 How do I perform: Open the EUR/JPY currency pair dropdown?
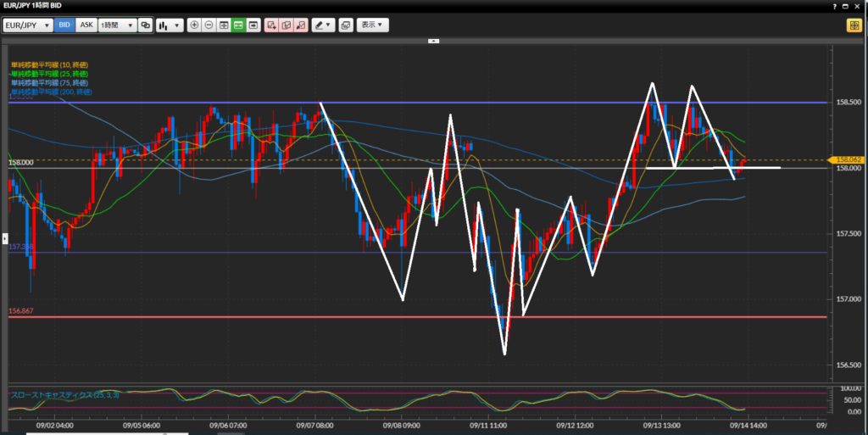[28, 25]
